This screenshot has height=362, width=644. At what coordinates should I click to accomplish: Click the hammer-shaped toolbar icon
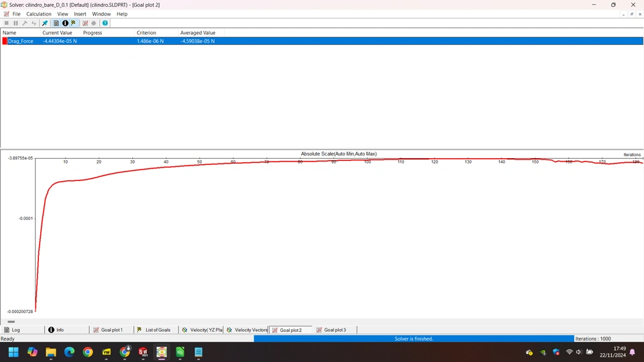(25, 23)
